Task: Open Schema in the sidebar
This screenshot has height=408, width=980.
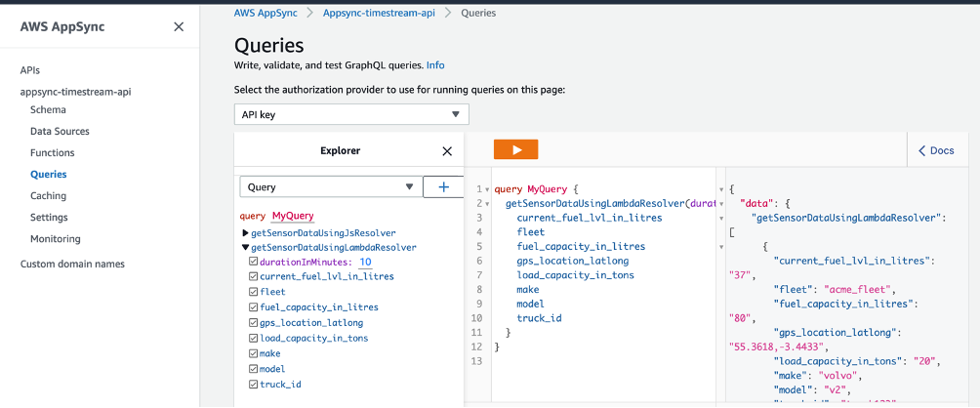Action: (48, 110)
